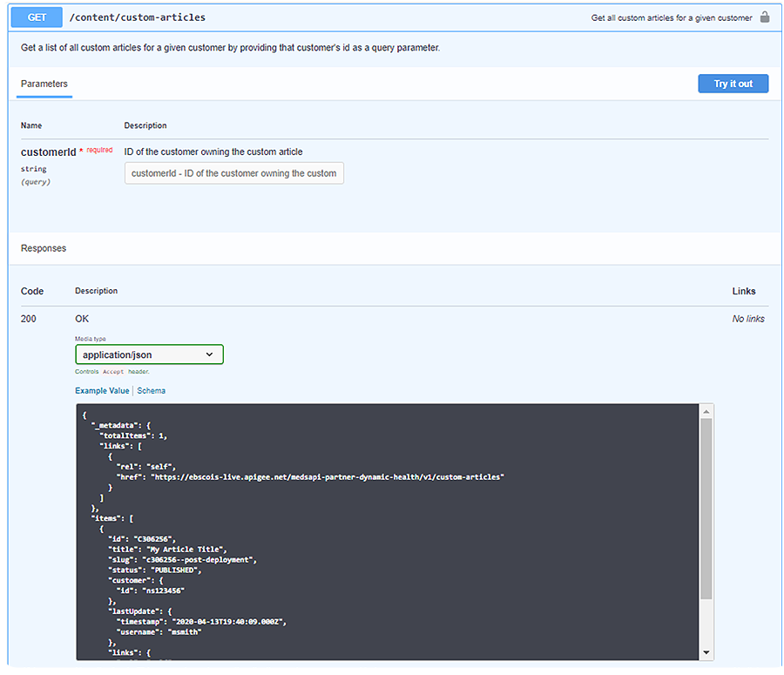
Task: Click the chevron arrow on the media type selector
Action: (x=209, y=354)
